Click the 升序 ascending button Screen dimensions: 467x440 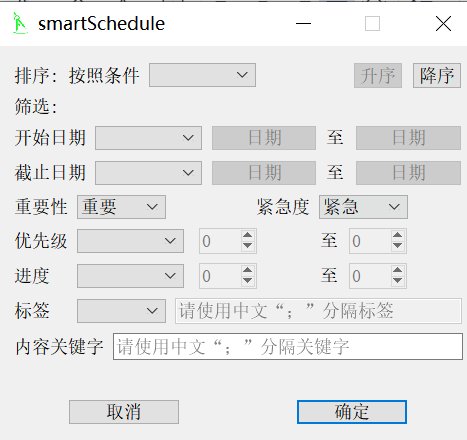[378, 75]
